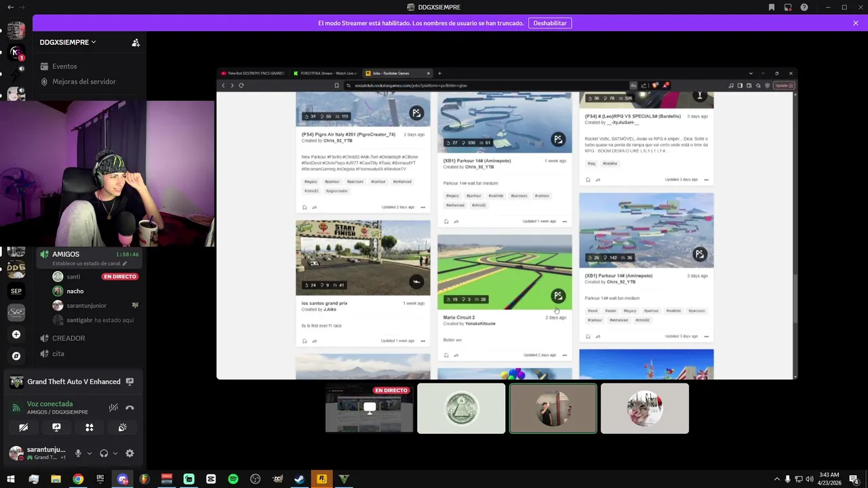This screenshot has width=868, height=488.
Task: Click the Voz conectada connection status
Action: click(x=50, y=404)
